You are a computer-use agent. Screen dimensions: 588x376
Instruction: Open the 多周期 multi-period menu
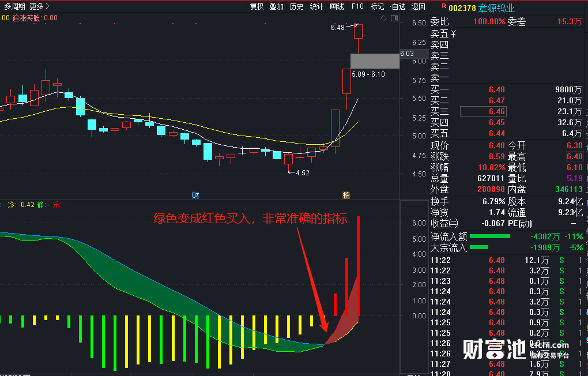pyautogui.click(x=14, y=6)
